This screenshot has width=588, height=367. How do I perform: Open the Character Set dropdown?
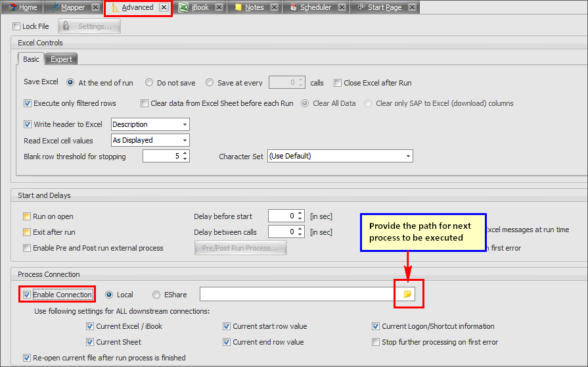click(x=408, y=157)
